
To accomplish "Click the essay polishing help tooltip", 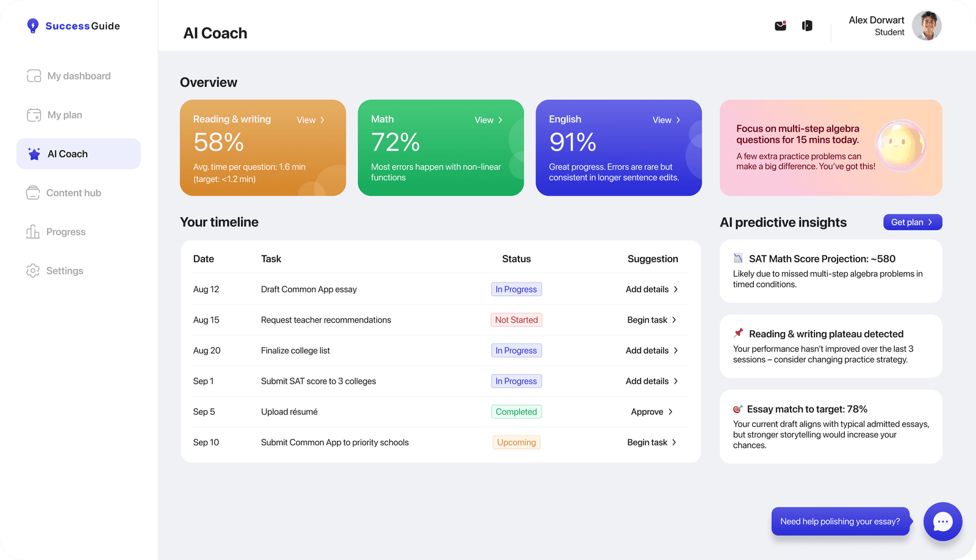I will [x=840, y=522].
